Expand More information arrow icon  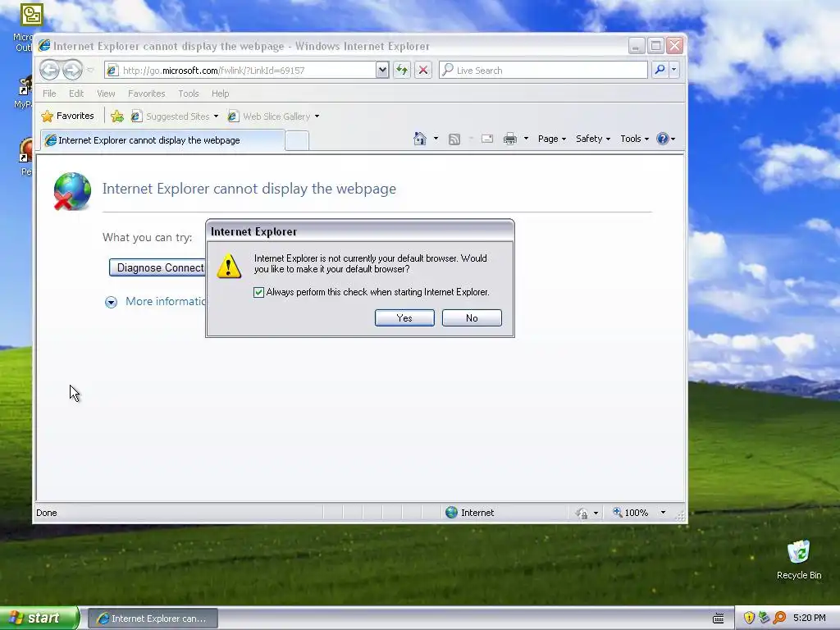111,303
